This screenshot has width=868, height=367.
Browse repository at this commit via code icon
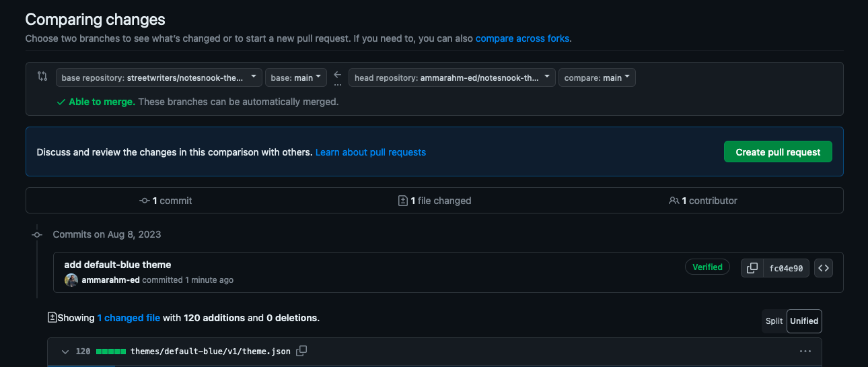(x=823, y=268)
